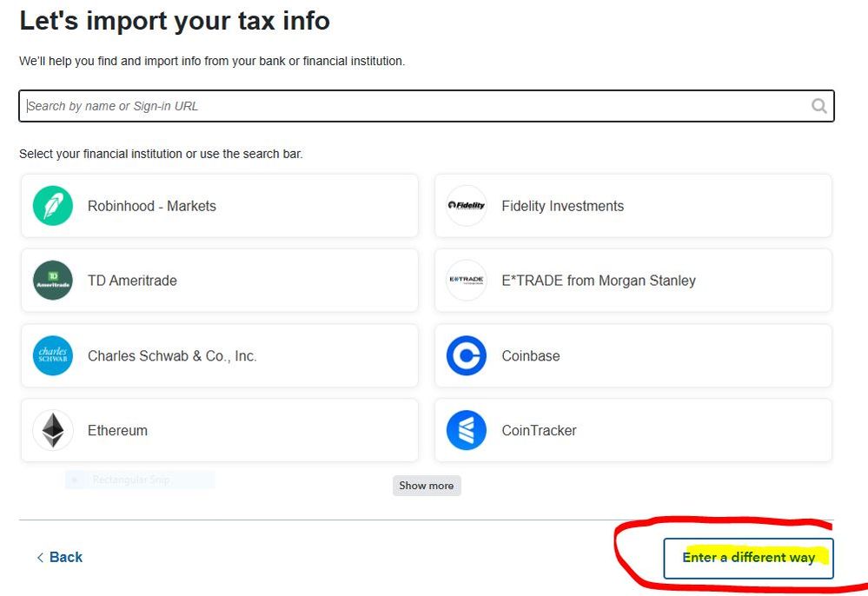Click the magnifying glass search icon

pyautogui.click(x=818, y=106)
